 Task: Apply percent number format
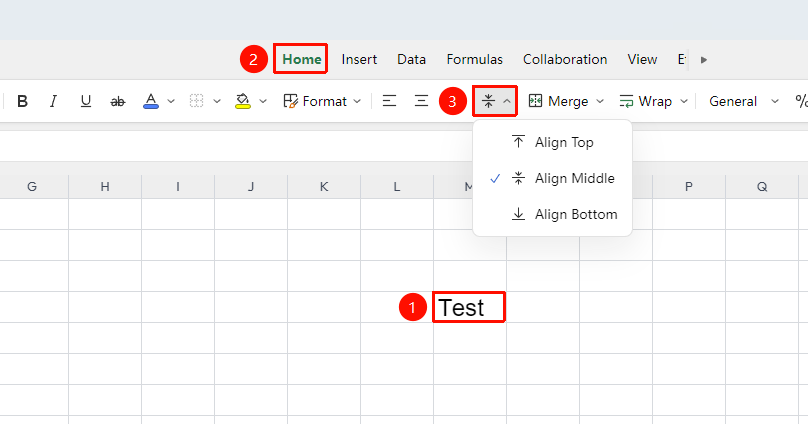tap(801, 101)
